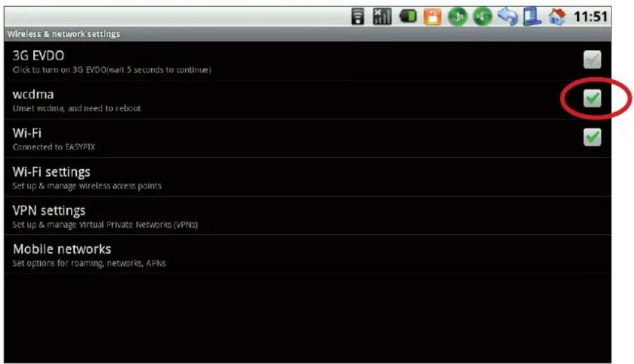634x364 pixels.
Task: Open VPN settings
Action: [x=308, y=216]
